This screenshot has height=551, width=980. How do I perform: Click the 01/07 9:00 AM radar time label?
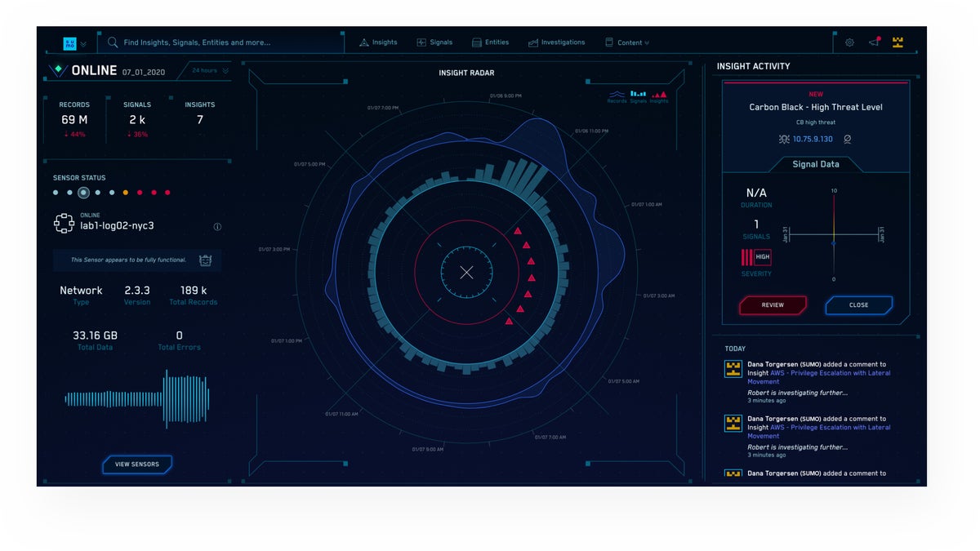click(428, 450)
